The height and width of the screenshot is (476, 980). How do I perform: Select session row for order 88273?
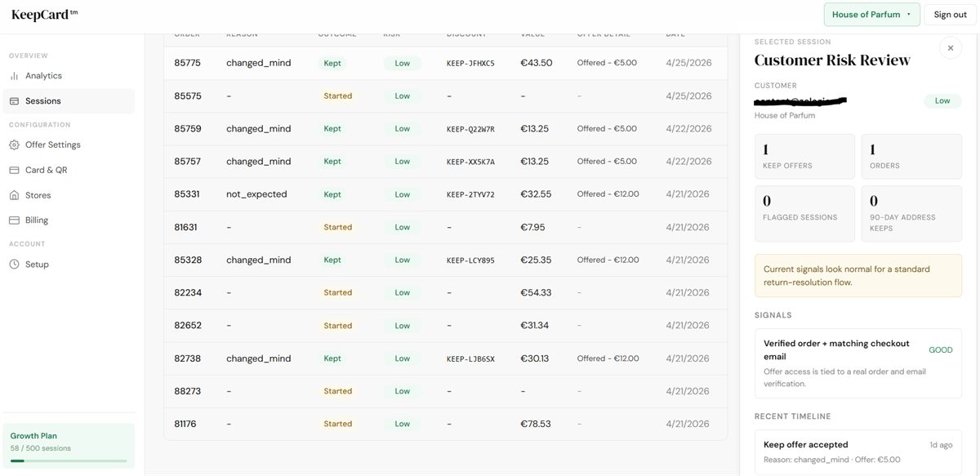pos(445,391)
